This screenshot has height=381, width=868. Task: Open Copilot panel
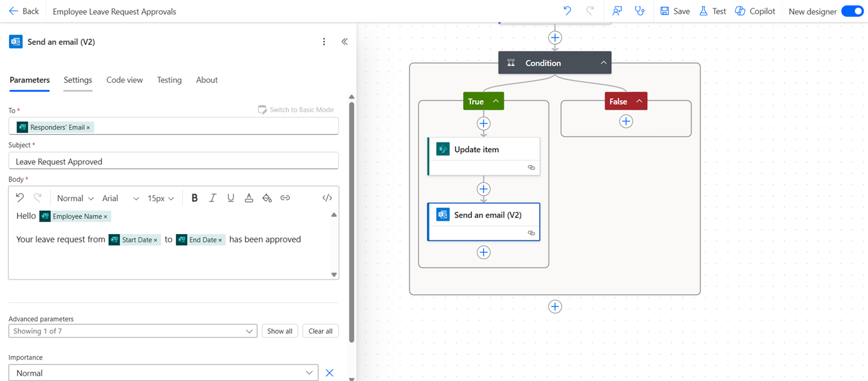(755, 11)
